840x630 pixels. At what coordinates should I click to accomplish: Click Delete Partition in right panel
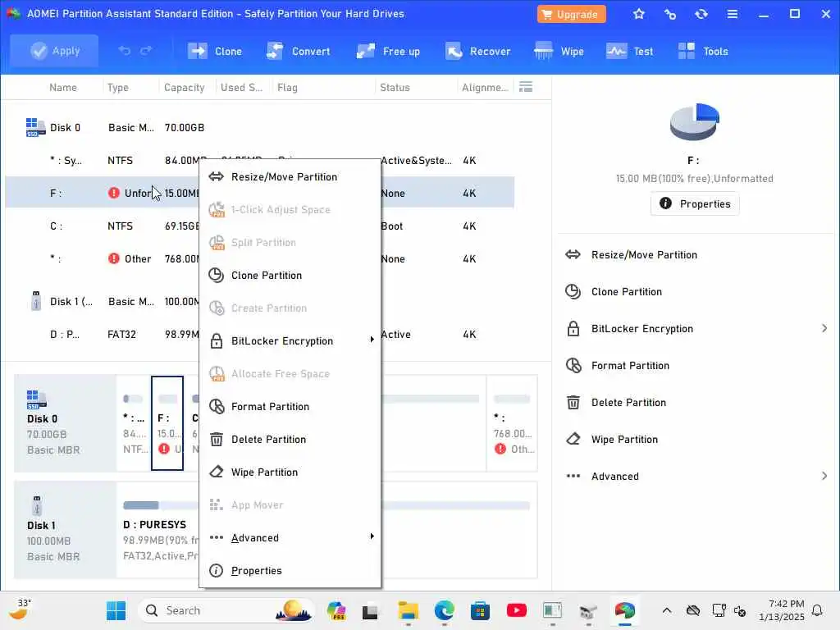coord(628,403)
